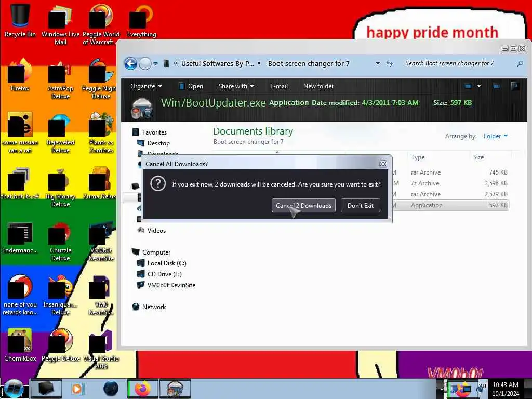This screenshot has width=532, height=399.
Task: Click the help icon in the toolbar
Action: 515,86
